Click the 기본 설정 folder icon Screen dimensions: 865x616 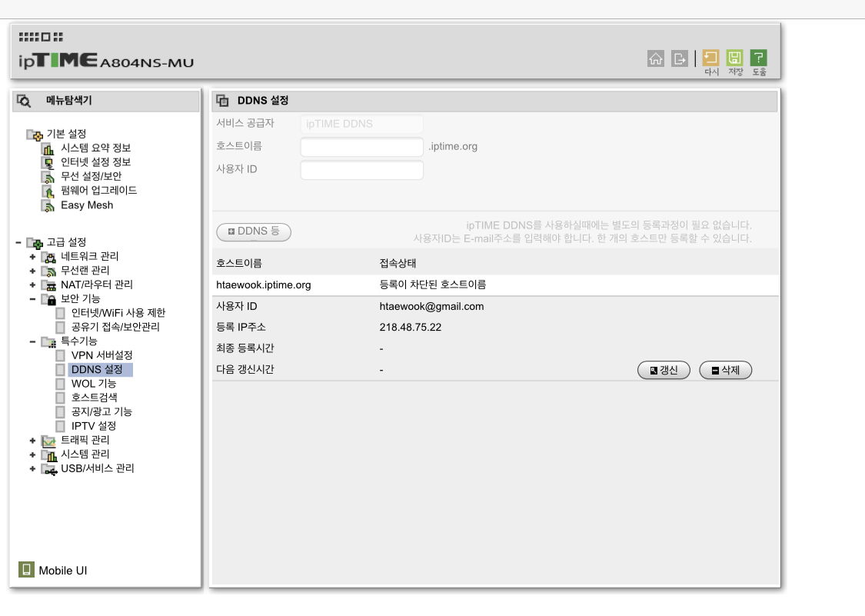(34, 134)
